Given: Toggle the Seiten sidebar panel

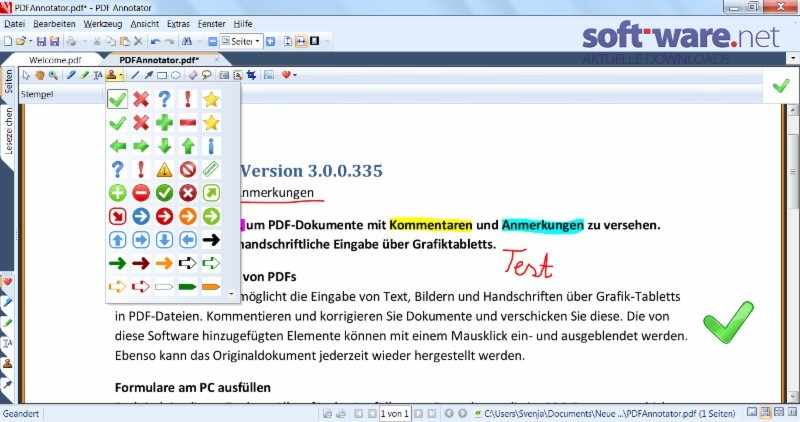Looking at the screenshot, I should tap(8, 82).
